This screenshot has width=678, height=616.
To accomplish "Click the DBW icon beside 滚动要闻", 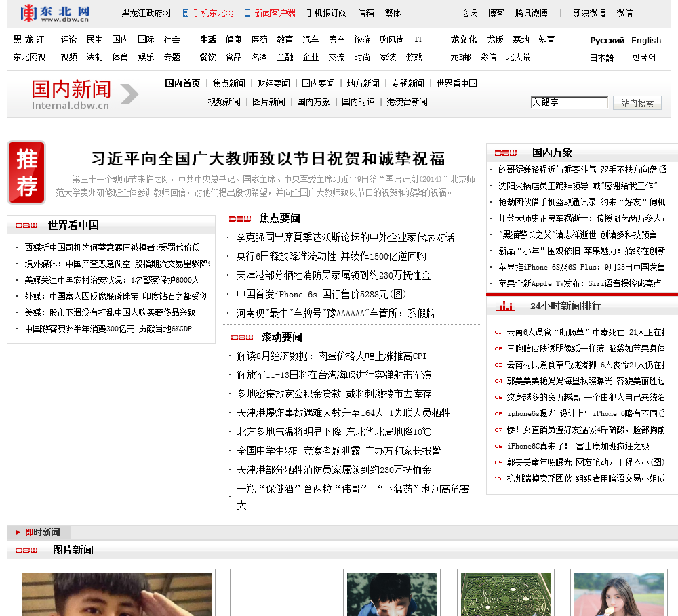I will coord(241,337).
